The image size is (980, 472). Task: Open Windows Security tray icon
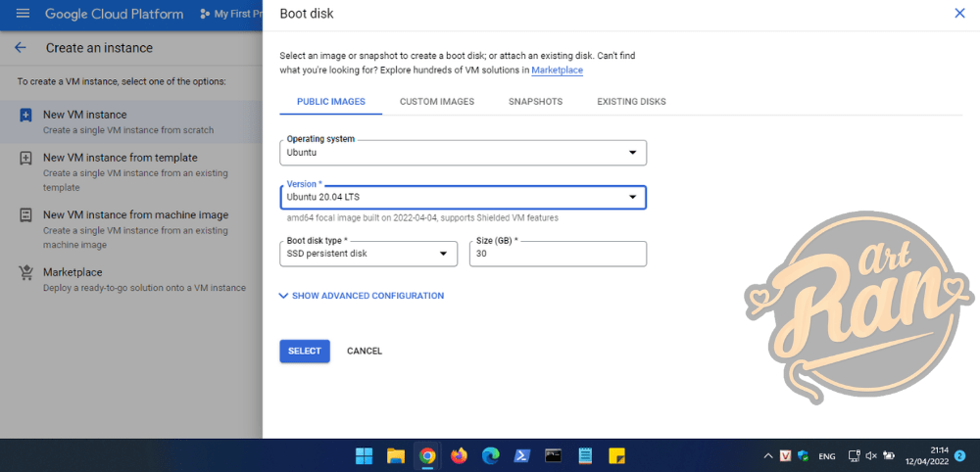804,455
